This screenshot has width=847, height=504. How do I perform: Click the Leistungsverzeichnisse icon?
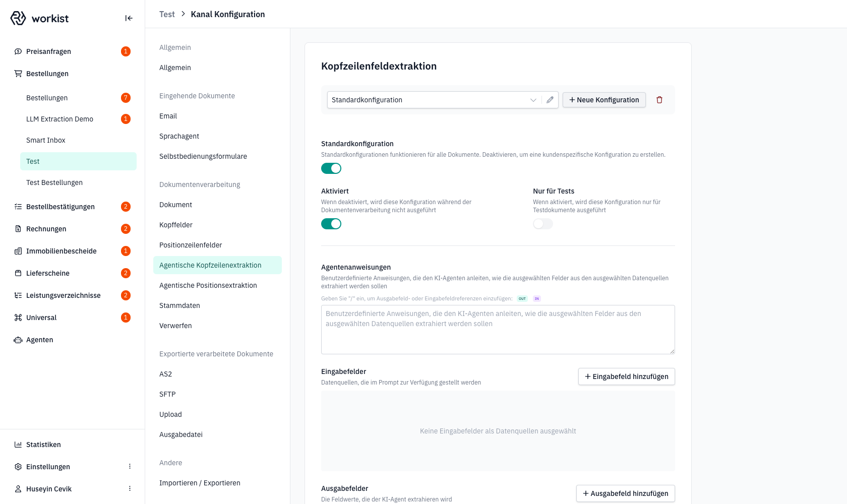point(18,295)
